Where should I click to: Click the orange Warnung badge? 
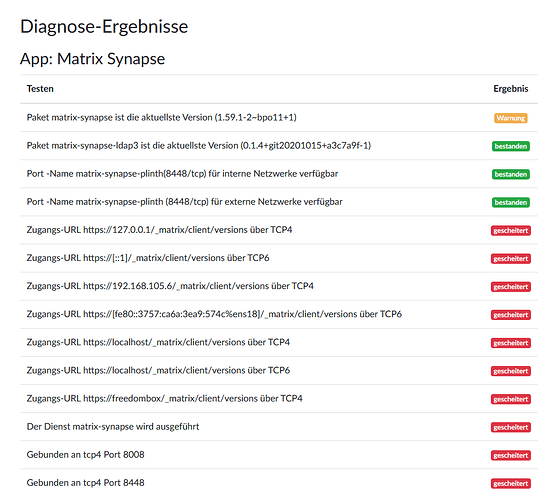point(511,118)
